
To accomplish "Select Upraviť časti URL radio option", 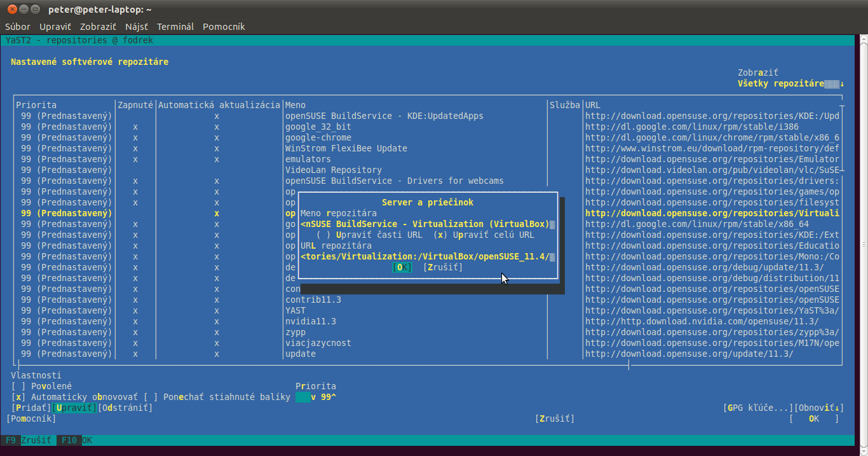I will coord(369,235).
